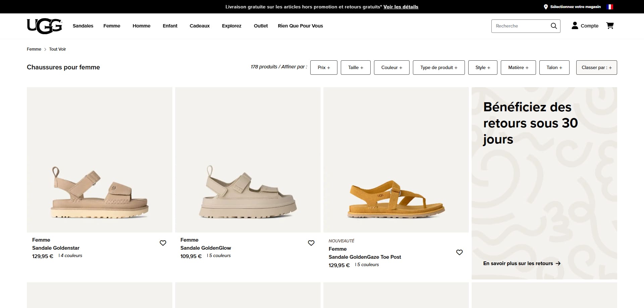Viewport: 644px width, 308px height.
Task: Click Sandale GoldenGaze Toe Post name
Action: pos(365,257)
